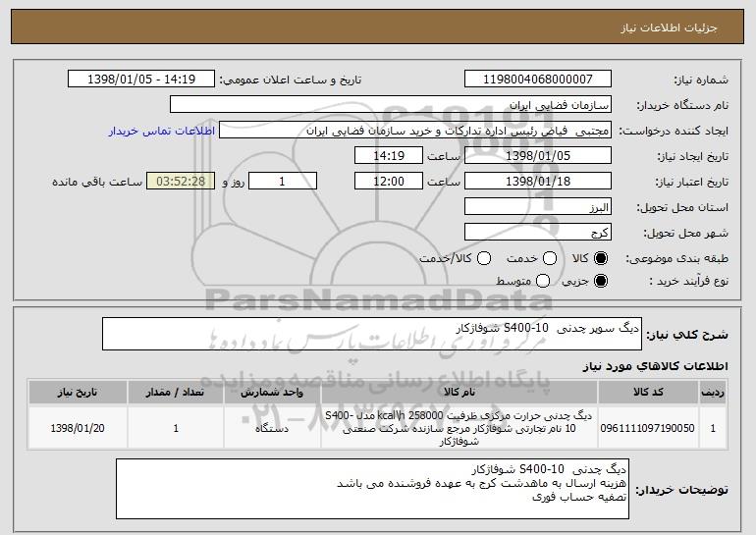The height and width of the screenshot is (535, 756).
Task: Click the validity time field 12:00
Action: [x=389, y=182]
